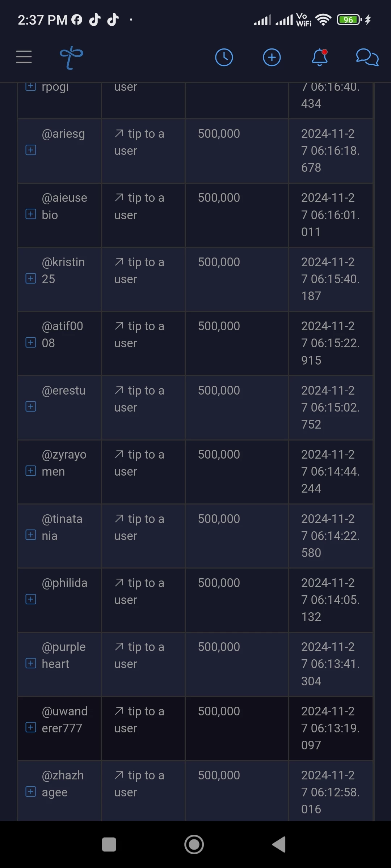This screenshot has height=868, width=391.
Task: Open notifications bell icon
Action: click(x=320, y=57)
